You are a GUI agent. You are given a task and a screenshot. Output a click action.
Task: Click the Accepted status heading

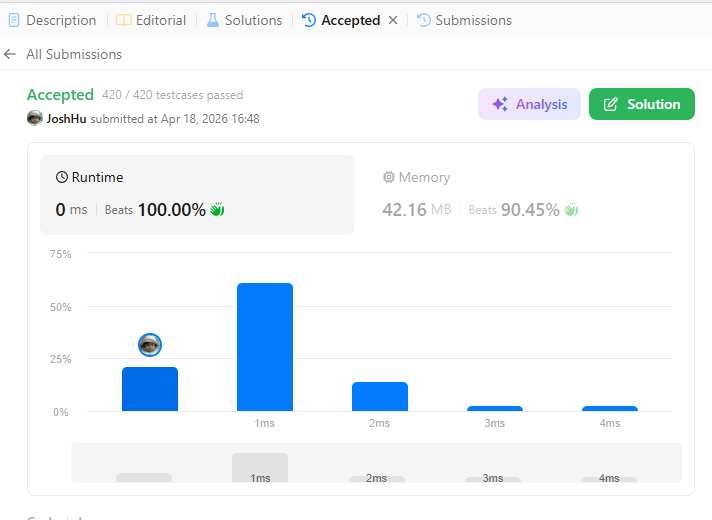point(60,94)
